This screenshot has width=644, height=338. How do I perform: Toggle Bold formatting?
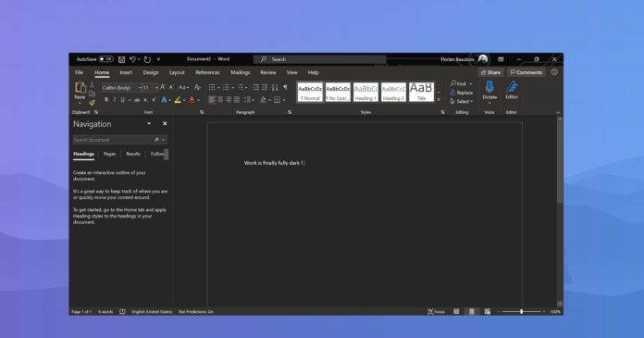(106, 100)
